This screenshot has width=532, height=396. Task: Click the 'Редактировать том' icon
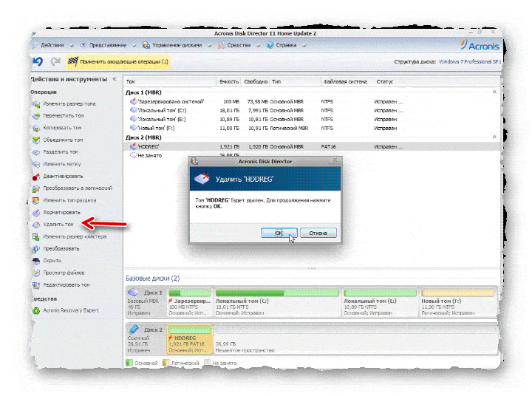click(36, 285)
